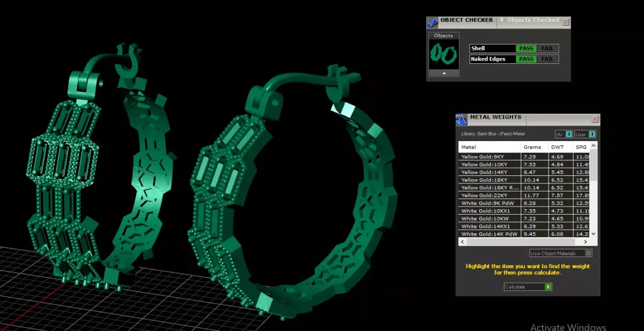Select the White Gold:9K PdW row
Viewport: 644px width, 331px height.
524,203
